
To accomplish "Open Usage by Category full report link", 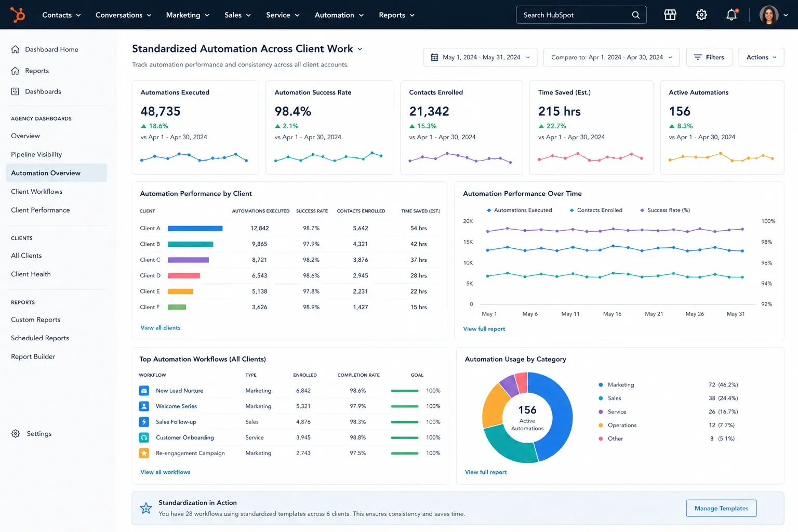I will click(x=486, y=472).
